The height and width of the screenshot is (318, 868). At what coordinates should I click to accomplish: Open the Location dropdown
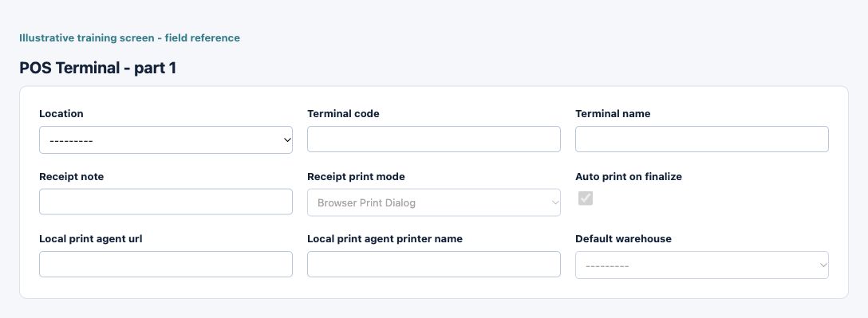(x=165, y=140)
